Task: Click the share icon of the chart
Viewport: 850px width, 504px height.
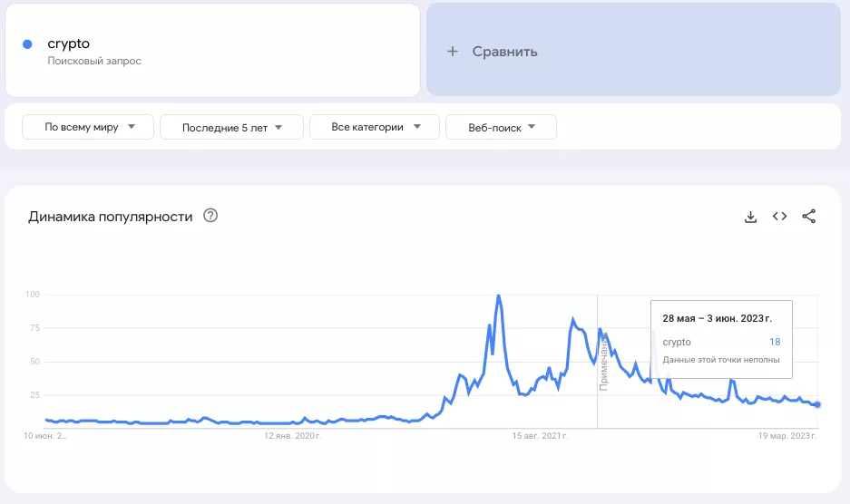Action: pos(809,217)
